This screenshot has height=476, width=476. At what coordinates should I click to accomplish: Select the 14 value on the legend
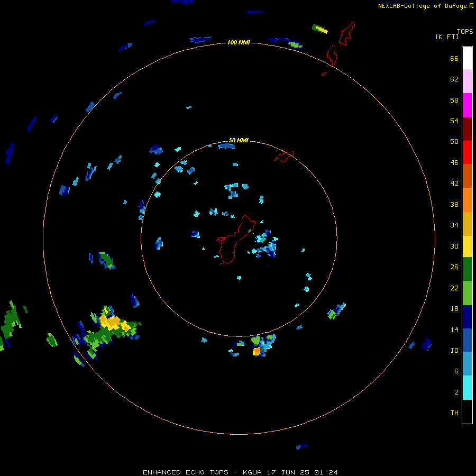point(454,329)
